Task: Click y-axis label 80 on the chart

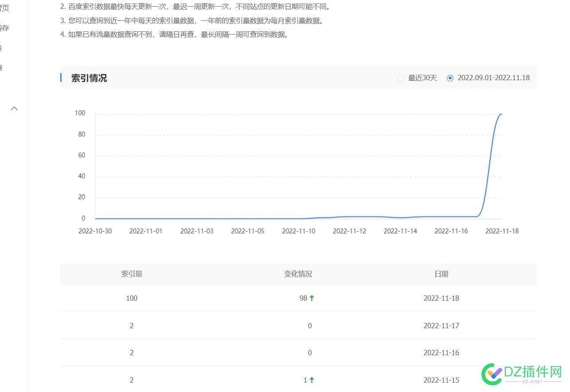Action: (81, 134)
